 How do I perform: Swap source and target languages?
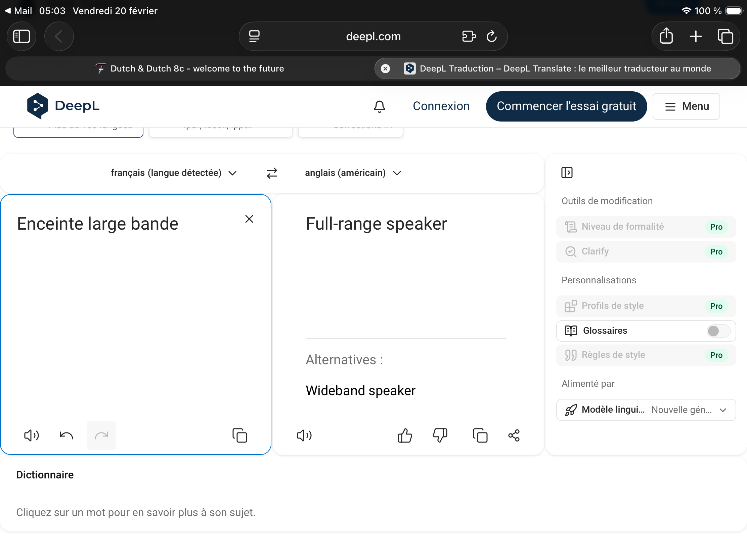[x=272, y=173]
